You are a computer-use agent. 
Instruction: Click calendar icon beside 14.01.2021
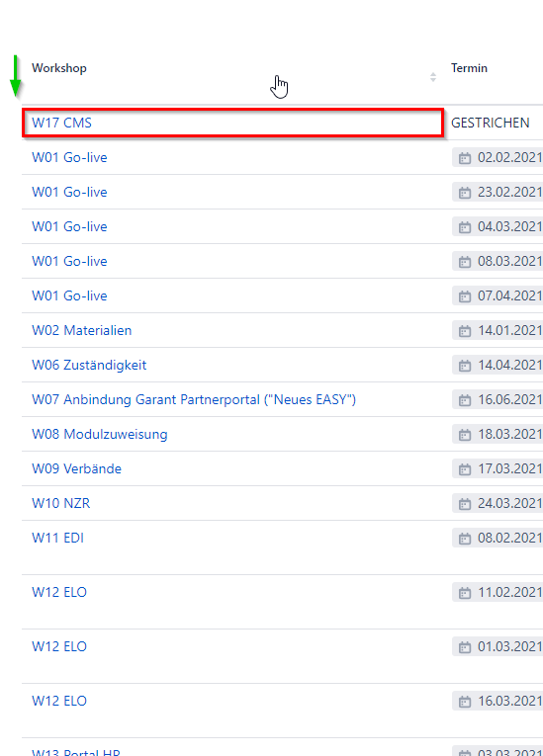coord(465,331)
